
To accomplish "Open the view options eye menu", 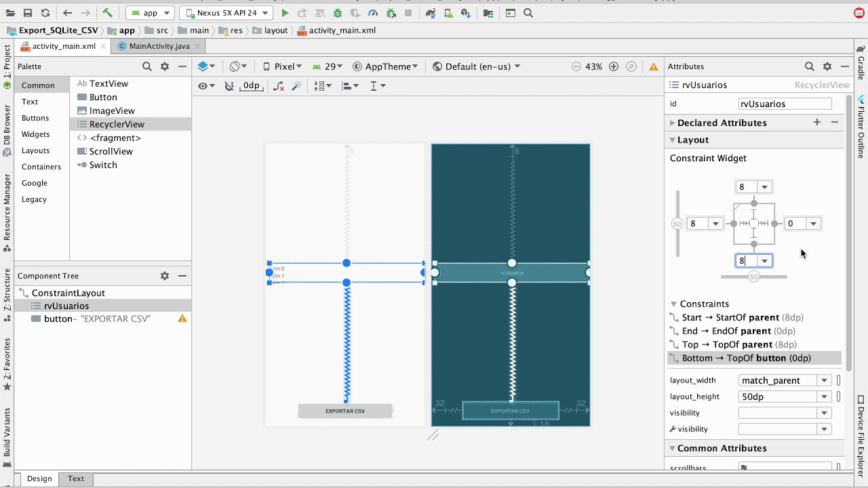I will point(206,86).
